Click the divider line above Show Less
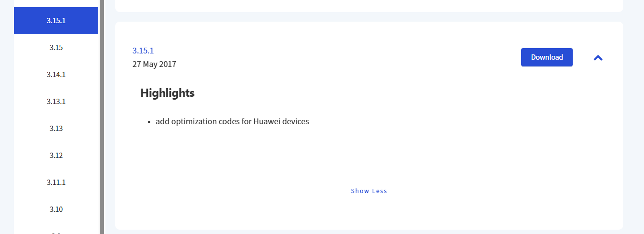 point(369,176)
